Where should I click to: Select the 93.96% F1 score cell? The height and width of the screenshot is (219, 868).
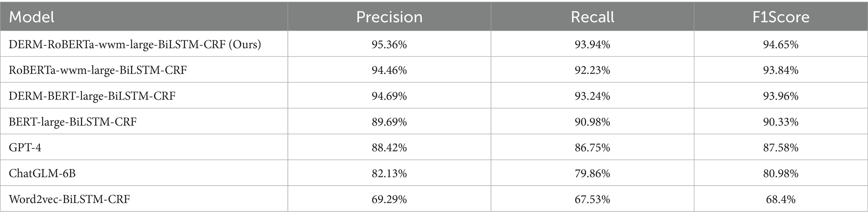(x=780, y=96)
